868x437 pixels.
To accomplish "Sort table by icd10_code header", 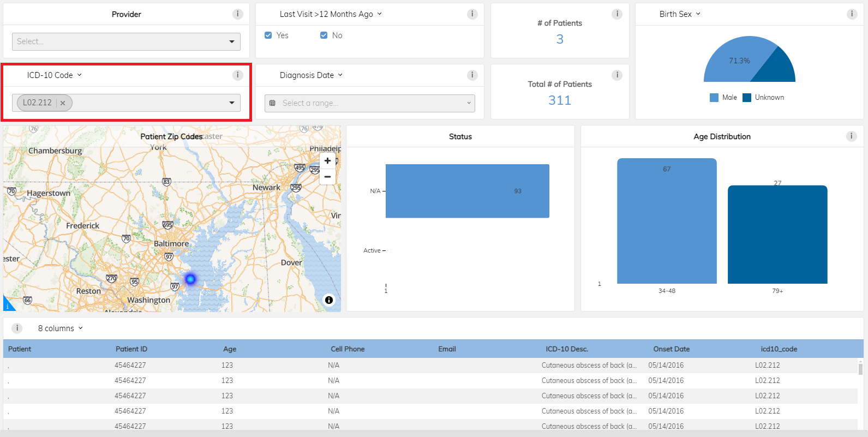I will (x=779, y=349).
